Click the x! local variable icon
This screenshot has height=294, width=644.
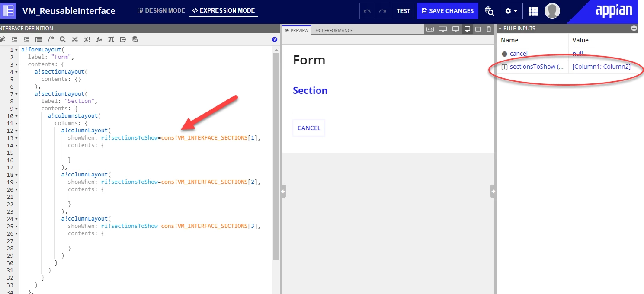click(87, 39)
